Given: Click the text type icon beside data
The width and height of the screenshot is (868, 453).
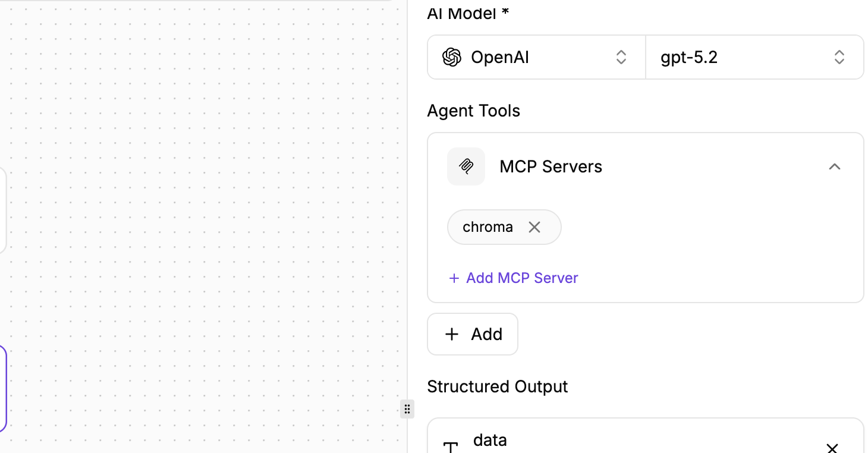Looking at the screenshot, I should click(451, 447).
